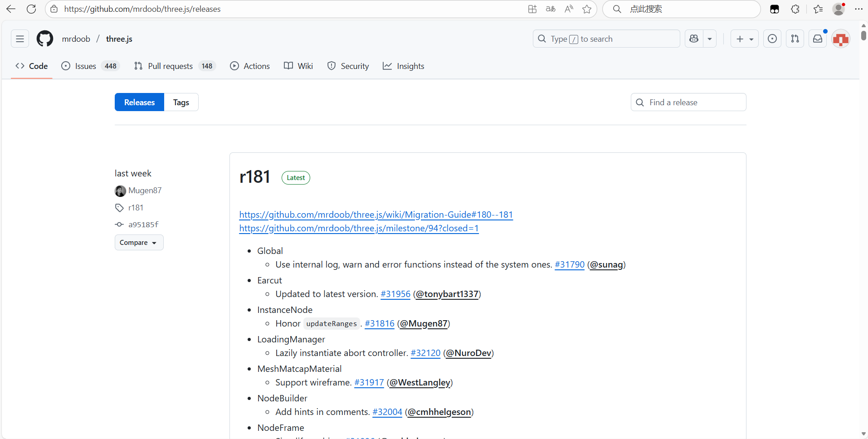Go to GitHub home via the Octocat logo
868x439 pixels.
[45, 39]
